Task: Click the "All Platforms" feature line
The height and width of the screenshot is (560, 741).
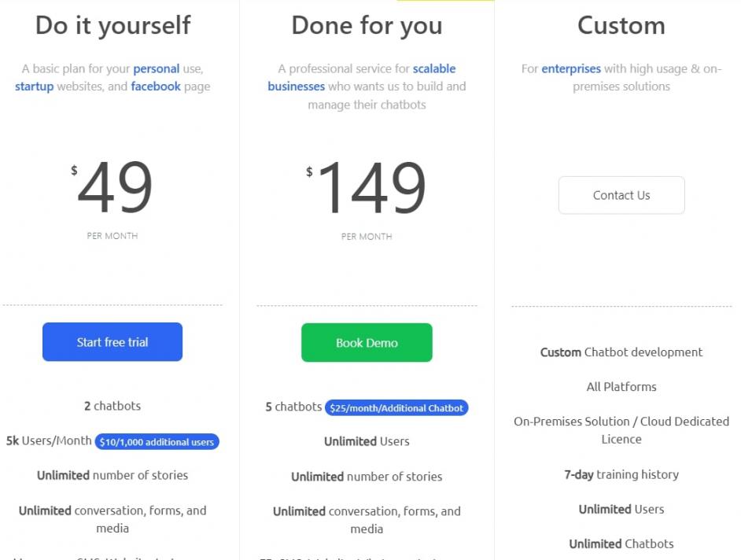Action: coord(621,387)
